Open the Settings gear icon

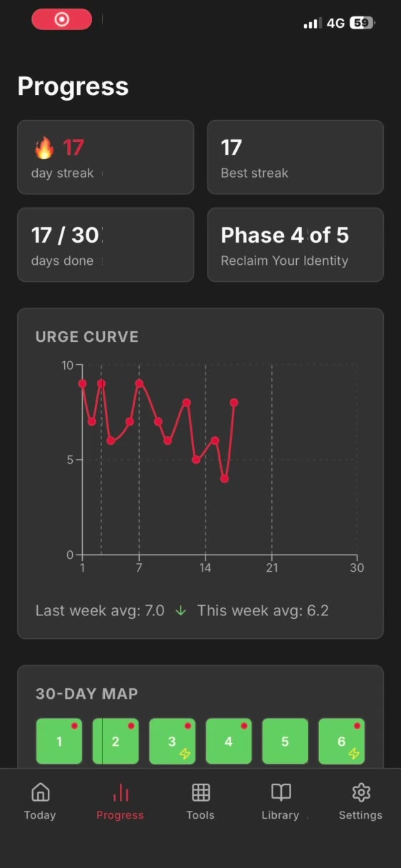click(x=361, y=792)
